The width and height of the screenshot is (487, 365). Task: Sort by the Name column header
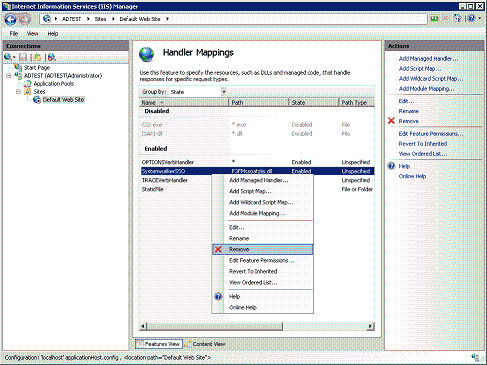click(x=184, y=103)
